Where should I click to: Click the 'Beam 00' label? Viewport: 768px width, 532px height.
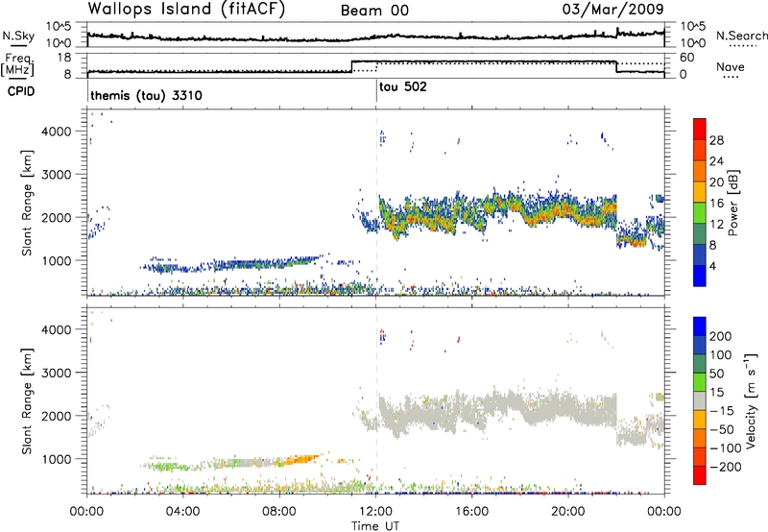[374, 11]
